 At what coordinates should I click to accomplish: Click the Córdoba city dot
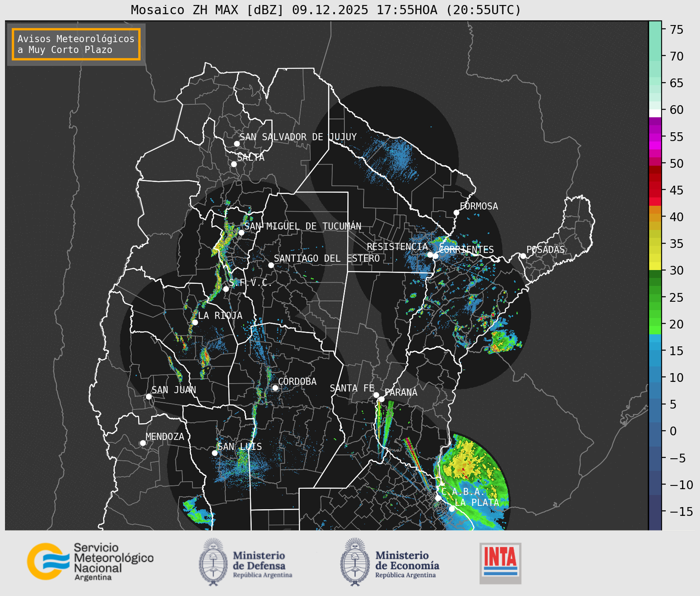(x=275, y=388)
